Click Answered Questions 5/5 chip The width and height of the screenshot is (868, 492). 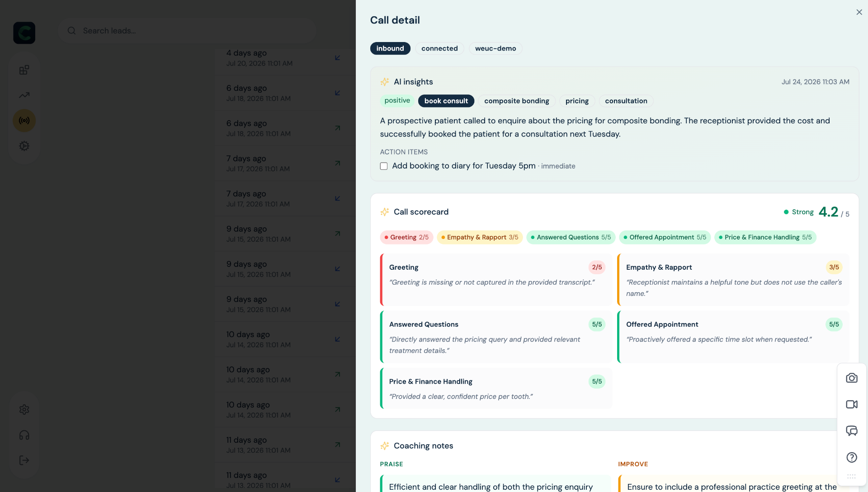(x=571, y=237)
